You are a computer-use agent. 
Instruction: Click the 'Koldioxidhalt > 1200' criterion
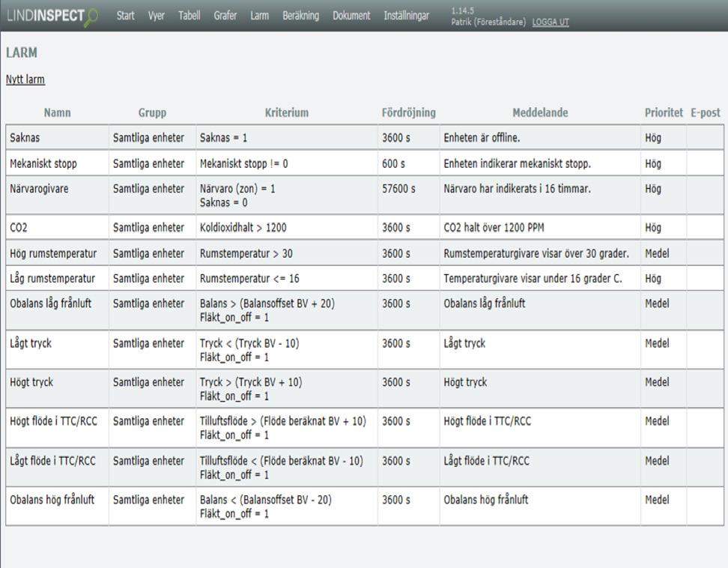[243, 228]
